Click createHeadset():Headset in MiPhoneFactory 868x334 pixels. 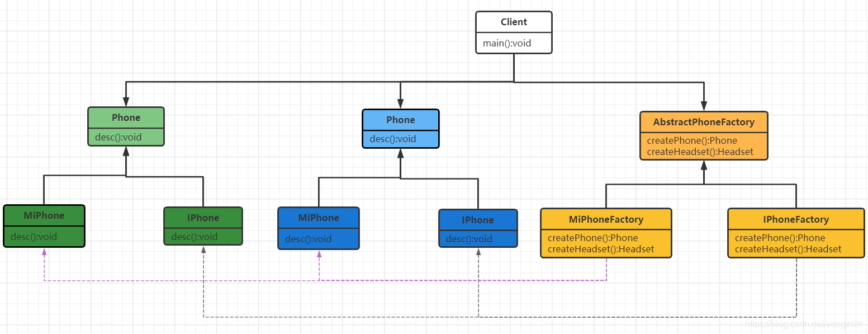point(601,249)
